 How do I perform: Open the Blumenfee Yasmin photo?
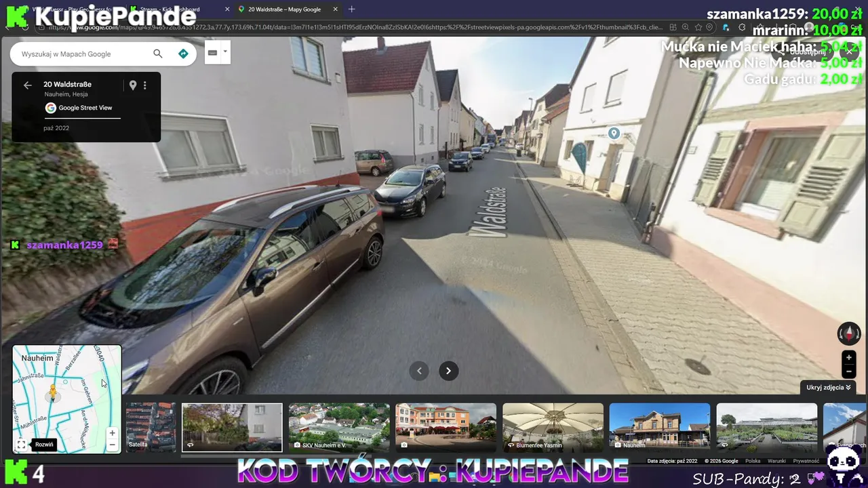tap(553, 427)
